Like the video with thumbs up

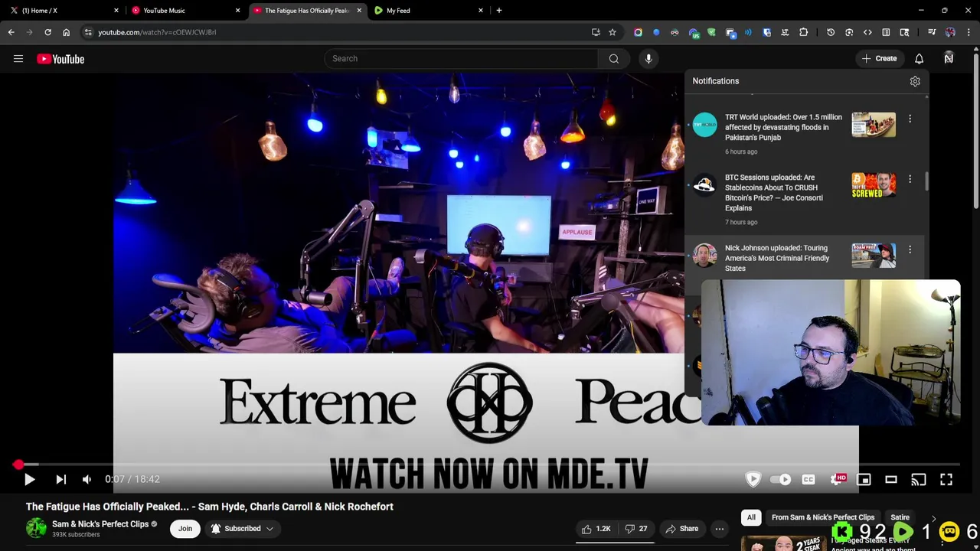(x=596, y=529)
